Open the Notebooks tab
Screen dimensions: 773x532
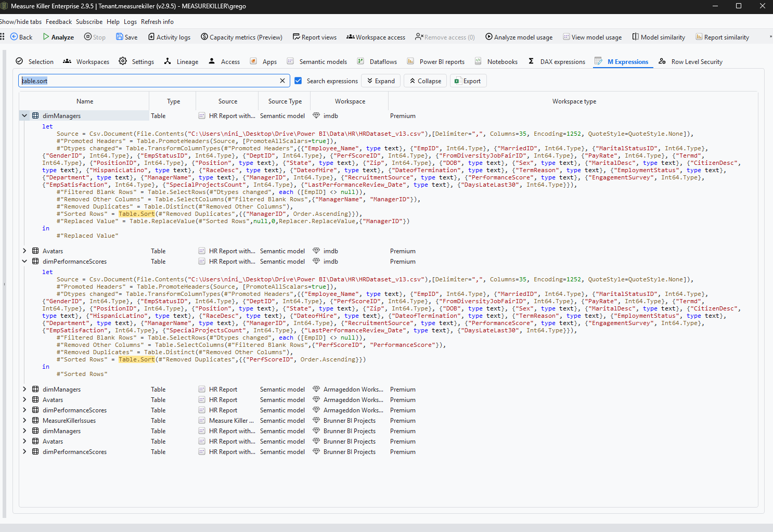coord(496,61)
